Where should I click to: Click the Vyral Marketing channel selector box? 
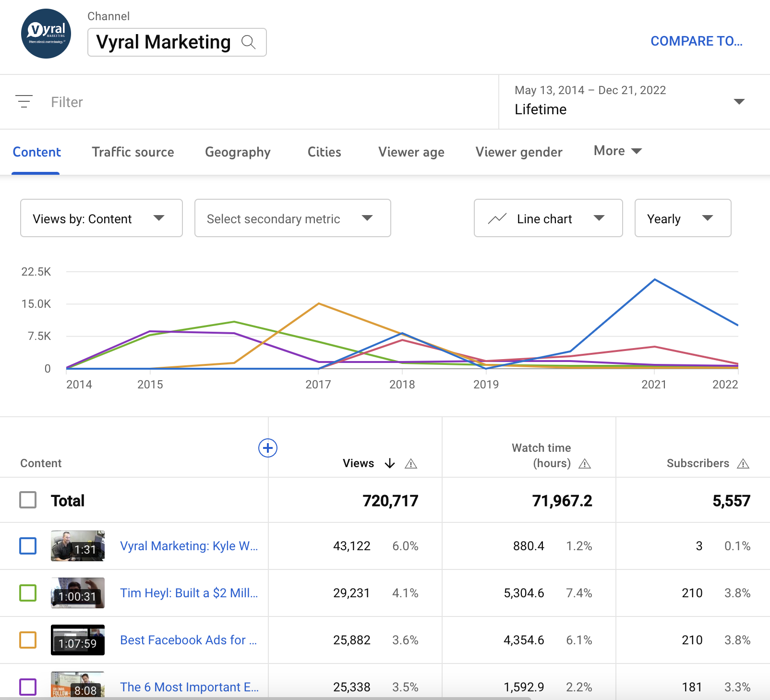[177, 42]
